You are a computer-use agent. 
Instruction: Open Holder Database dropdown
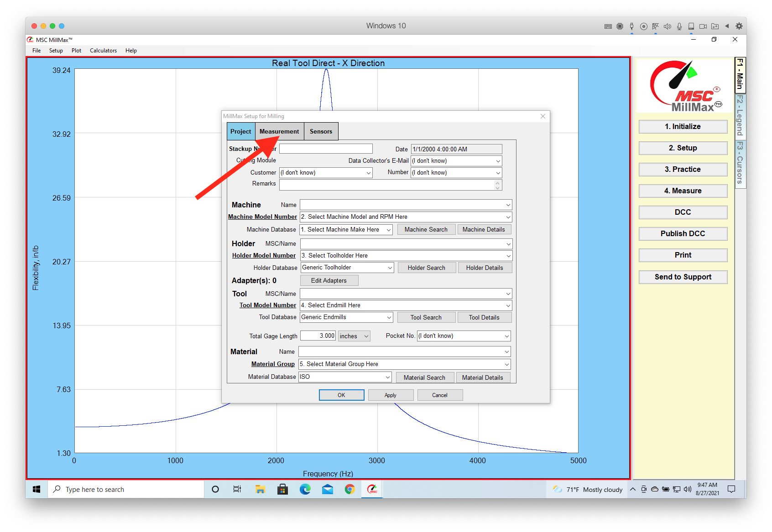coord(390,268)
